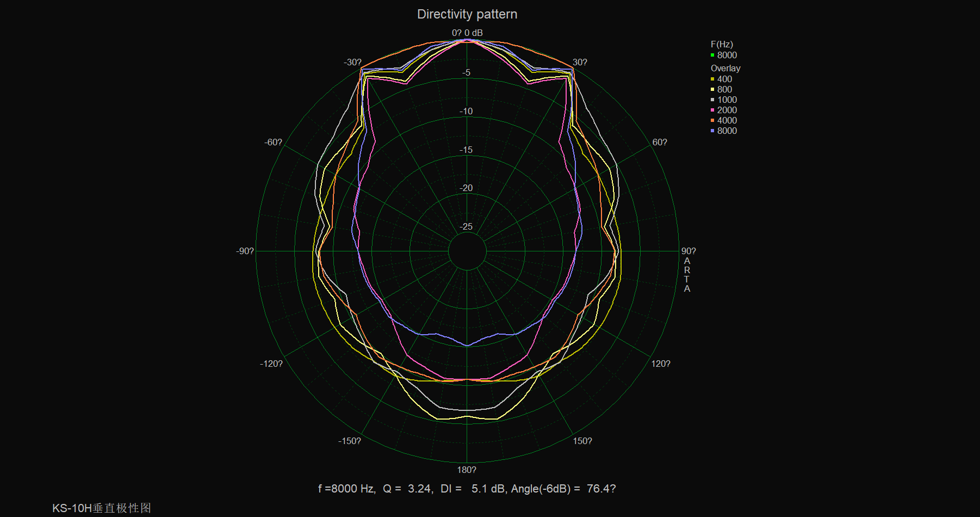
Task: Click the 800 Hz overlay color swatch
Action: point(712,89)
